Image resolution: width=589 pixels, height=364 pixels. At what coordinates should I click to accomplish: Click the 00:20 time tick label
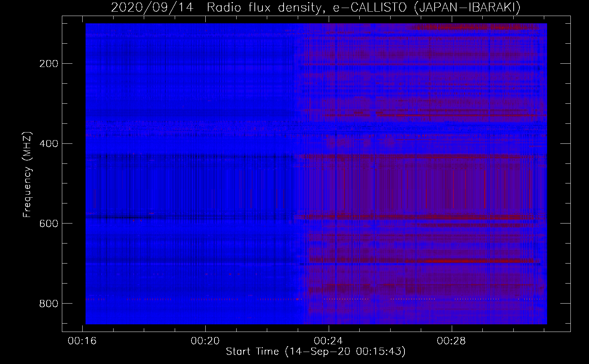[x=205, y=341]
